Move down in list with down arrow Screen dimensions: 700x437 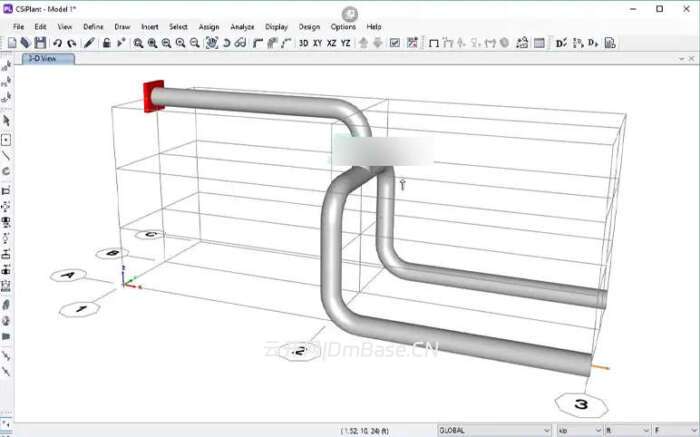[x=378, y=43]
